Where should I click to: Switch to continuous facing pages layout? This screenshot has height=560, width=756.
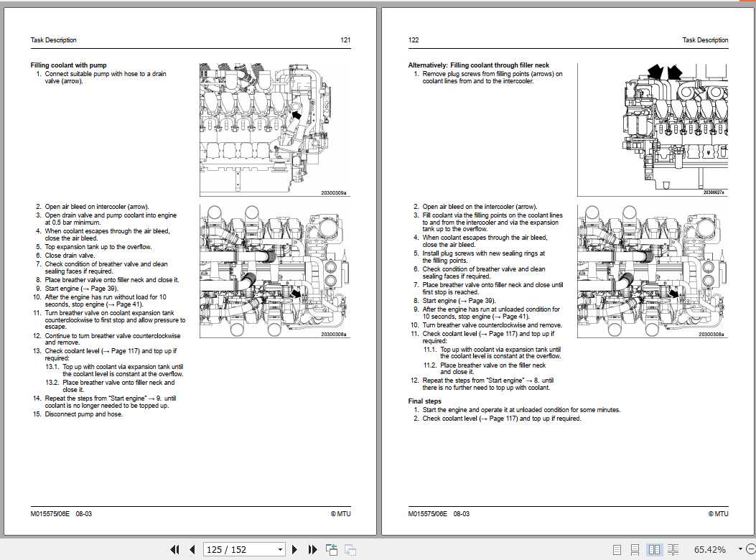[673, 549]
